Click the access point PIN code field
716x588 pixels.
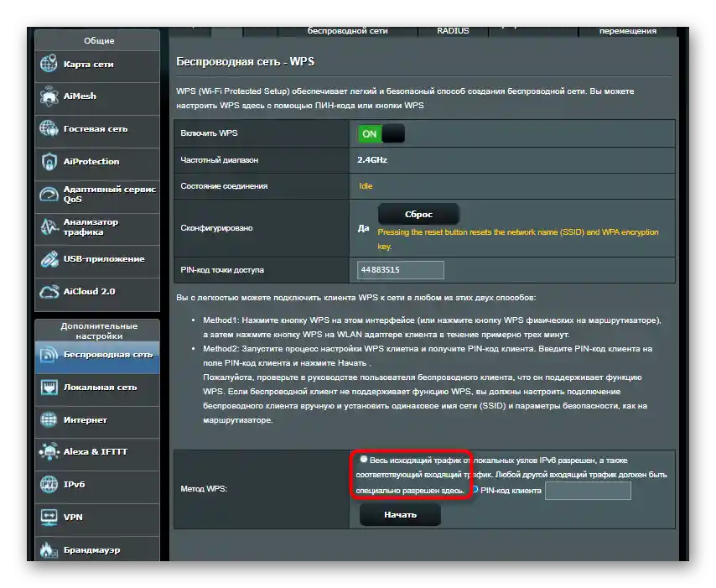(400, 270)
